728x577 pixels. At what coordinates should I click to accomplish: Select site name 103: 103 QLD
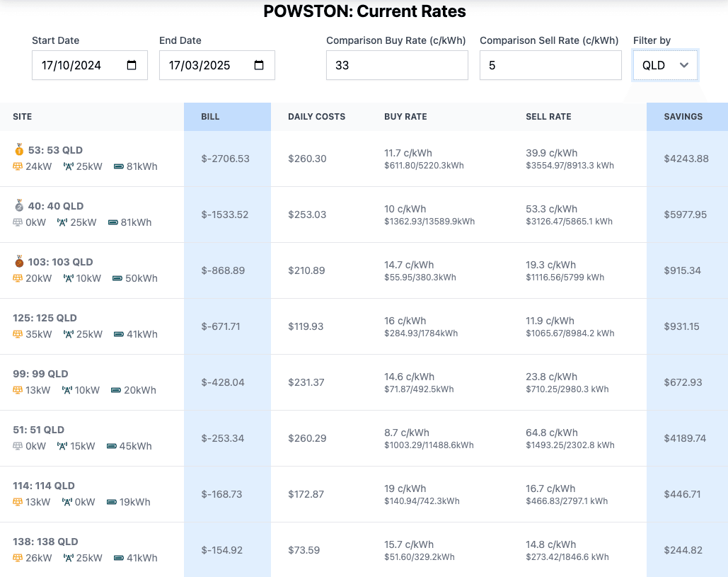[60, 262]
